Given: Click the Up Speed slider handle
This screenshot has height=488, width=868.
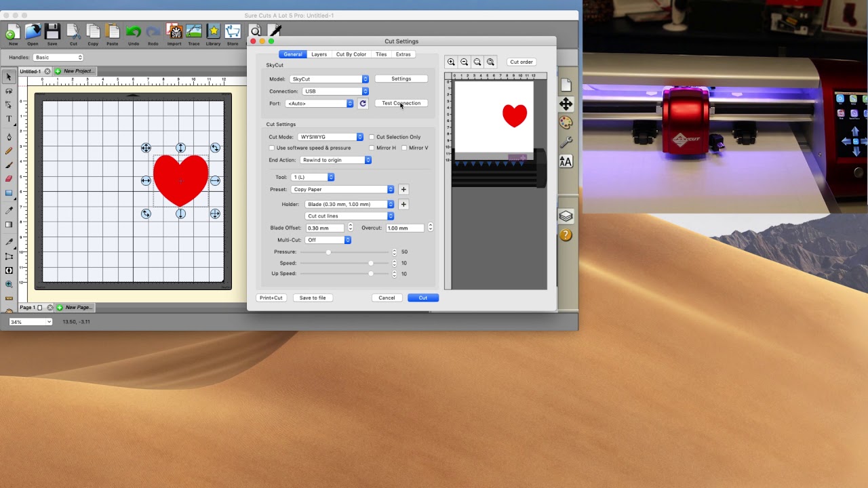Looking at the screenshot, I should pos(370,274).
